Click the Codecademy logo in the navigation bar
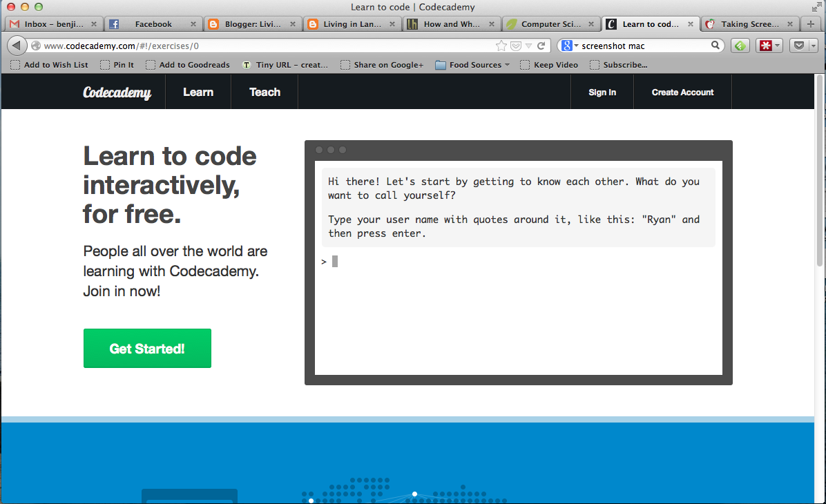The height and width of the screenshot is (504, 826). [x=117, y=91]
